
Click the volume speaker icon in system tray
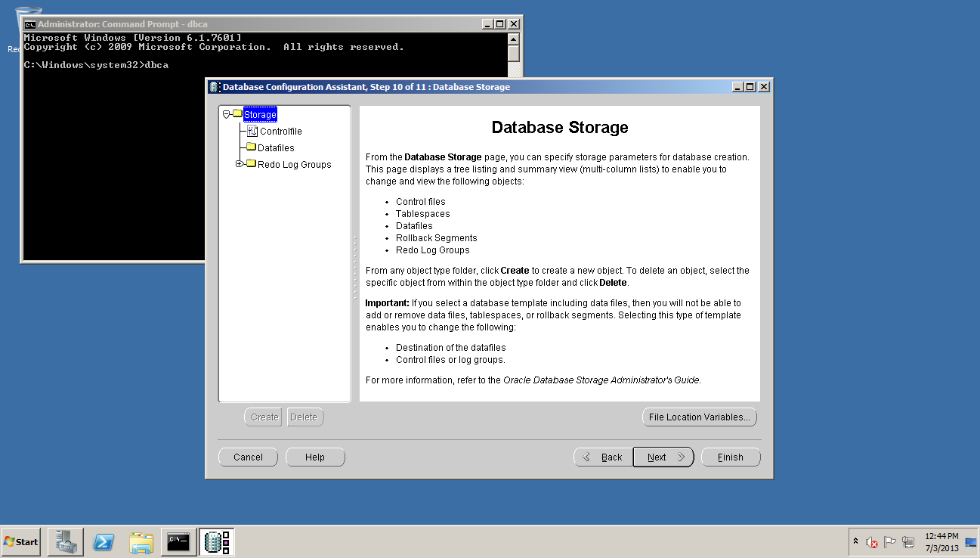click(x=871, y=542)
